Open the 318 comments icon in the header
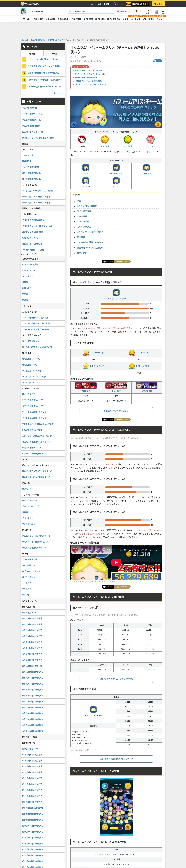 pos(137,11)
